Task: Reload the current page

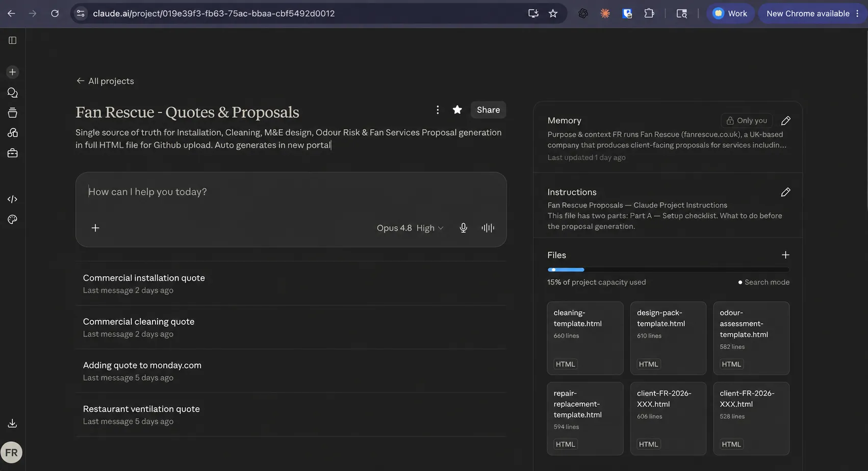Action: (x=55, y=13)
